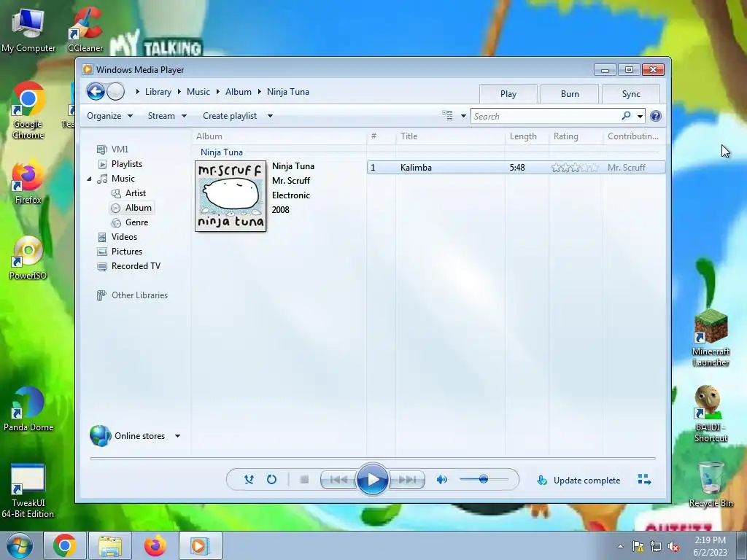Image resolution: width=747 pixels, height=560 pixels.
Task: Click the Previous track button
Action: (x=338, y=480)
